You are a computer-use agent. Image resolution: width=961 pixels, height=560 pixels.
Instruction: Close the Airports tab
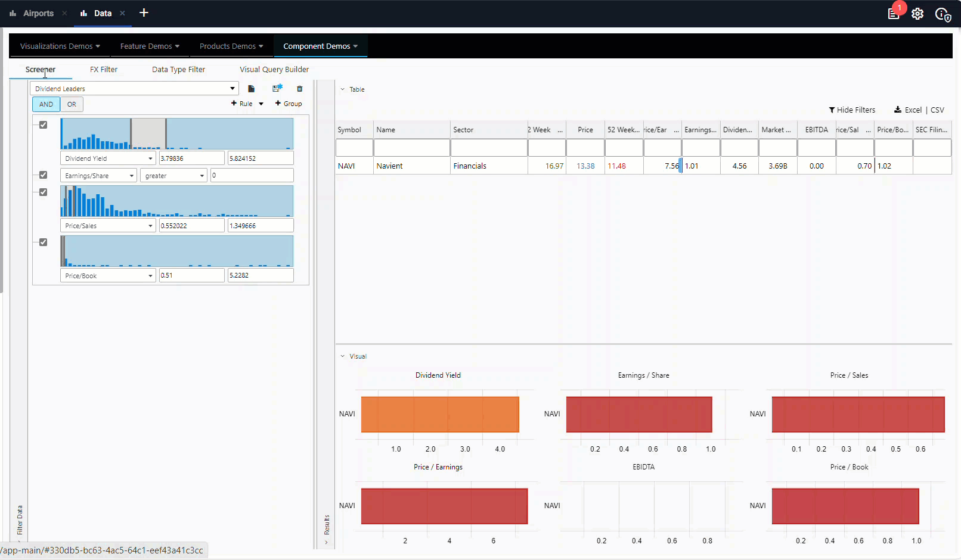[x=64, y=13]
